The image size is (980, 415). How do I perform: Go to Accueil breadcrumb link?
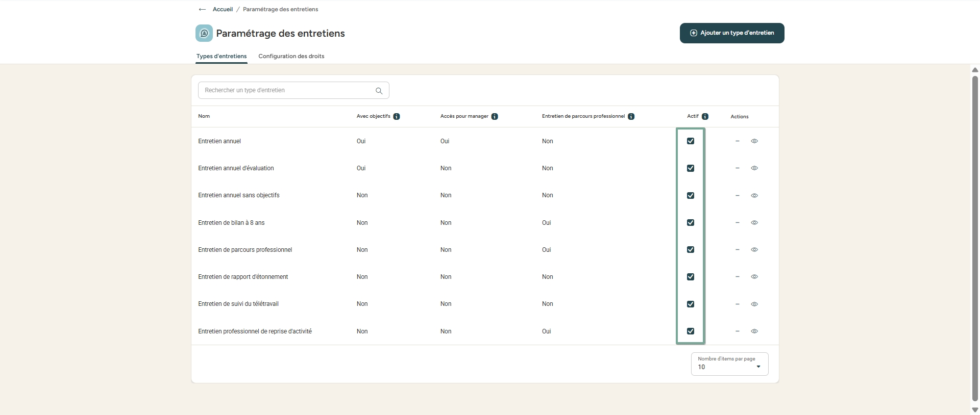pos(223,10)
